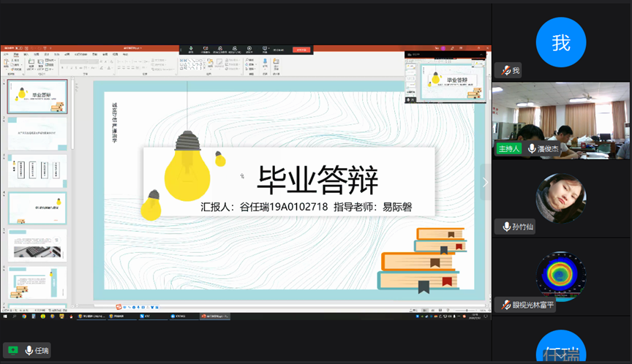Click the green screen-share indicator icon

(x=12, y=350)
